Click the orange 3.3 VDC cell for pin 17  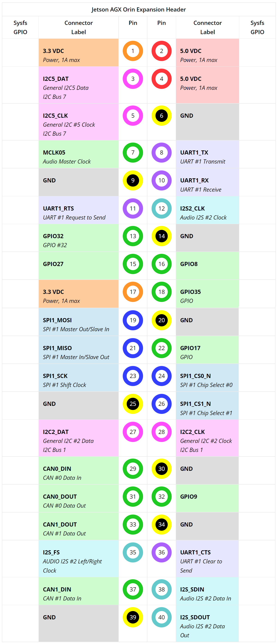click(x=78, y=294)
